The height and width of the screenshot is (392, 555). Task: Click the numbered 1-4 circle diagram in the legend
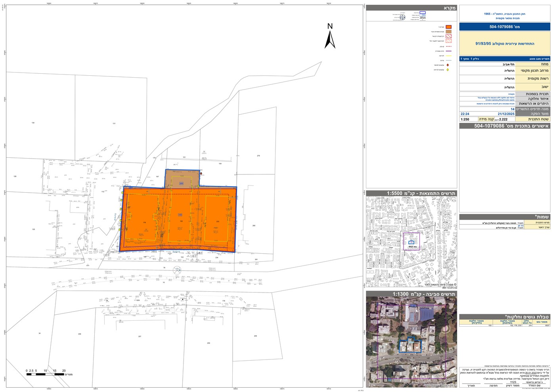click(403, 17)
